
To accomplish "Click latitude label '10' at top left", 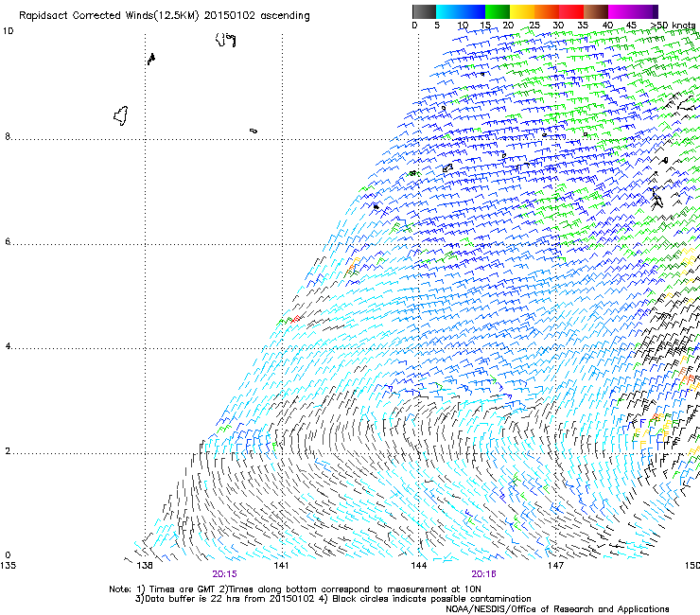I will tap(8, 31).
